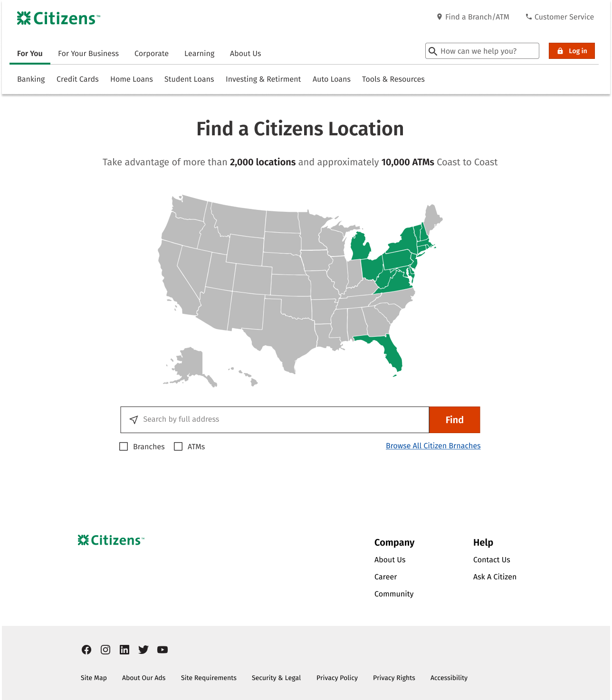612x700 pixels.
Task: Click the Search by full address field
Action: coord(280,420)
